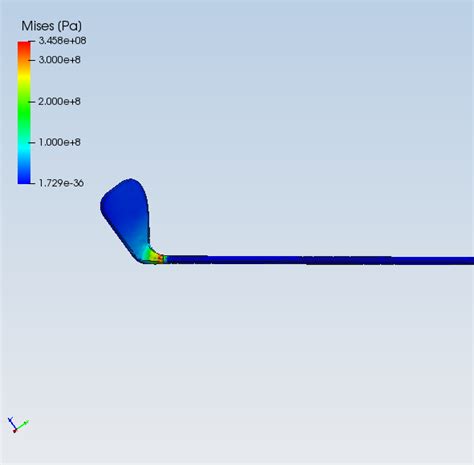
Task: Click the yellow band of the color bar
Action: [x=24, y=77]
